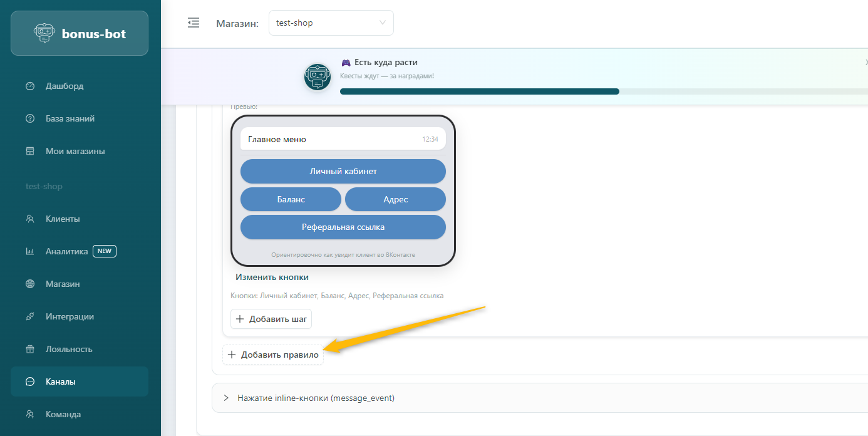Click the Магазин: label in the header
Screen dimensions: 868x436
coord(237,23)
